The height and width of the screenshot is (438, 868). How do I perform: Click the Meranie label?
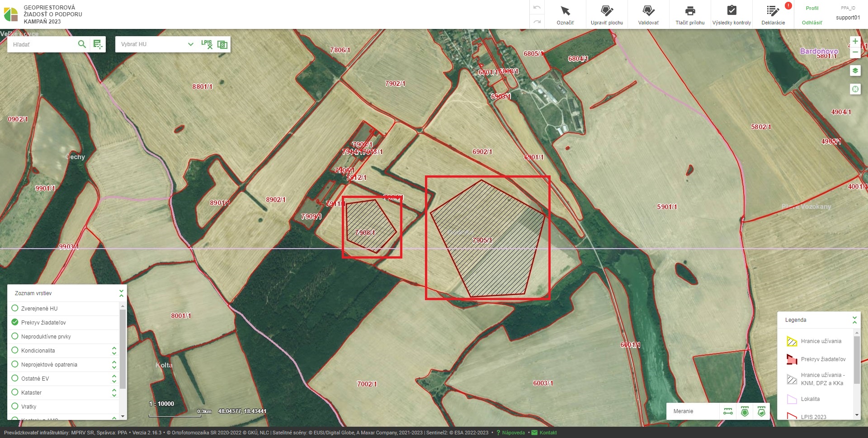[x=683, y=411]
